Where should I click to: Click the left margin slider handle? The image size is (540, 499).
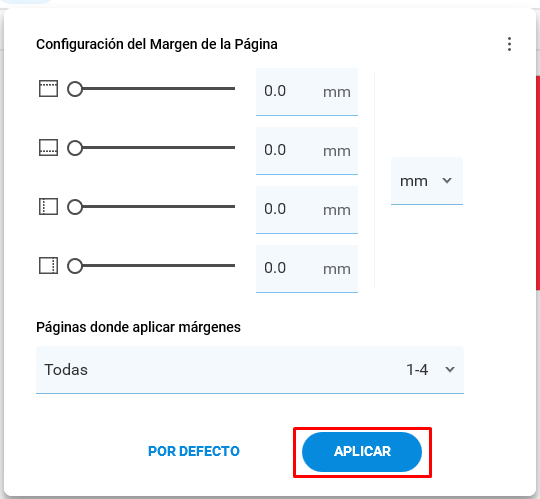[75, 207]
